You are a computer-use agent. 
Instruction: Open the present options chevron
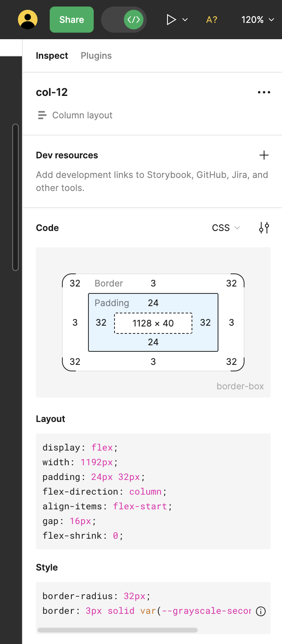click(185, 20)
